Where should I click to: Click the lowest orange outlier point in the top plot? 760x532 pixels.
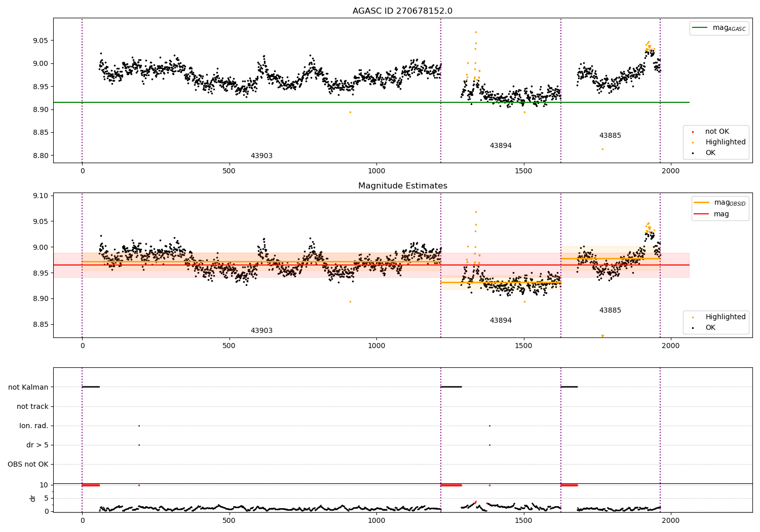(602, 149)
